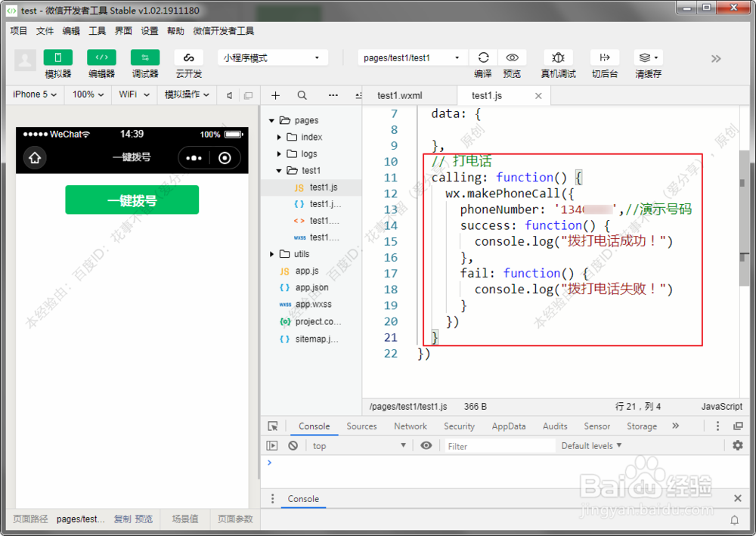
Task: Toggle the editor (编辑器) panel button
Action: pos(101,57)
